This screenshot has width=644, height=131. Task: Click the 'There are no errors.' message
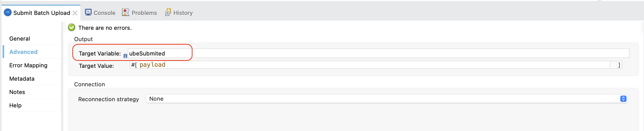[x=105, y=28]
